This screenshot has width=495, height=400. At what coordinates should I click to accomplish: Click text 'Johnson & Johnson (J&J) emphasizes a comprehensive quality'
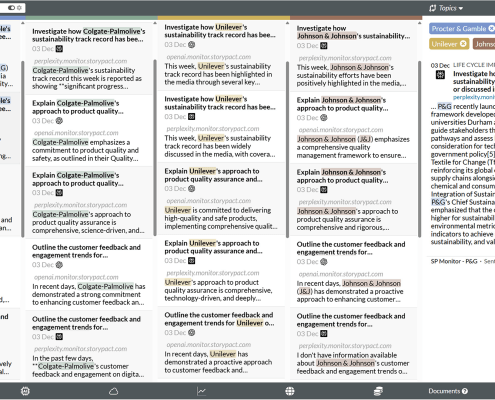pyautogui.click(x=353, y=147)
